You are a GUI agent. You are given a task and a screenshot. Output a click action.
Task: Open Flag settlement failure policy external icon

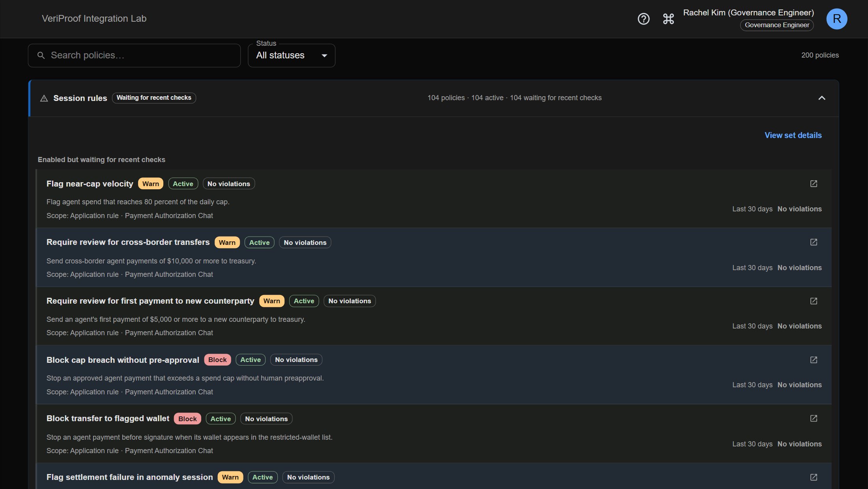tap(814, 477)
